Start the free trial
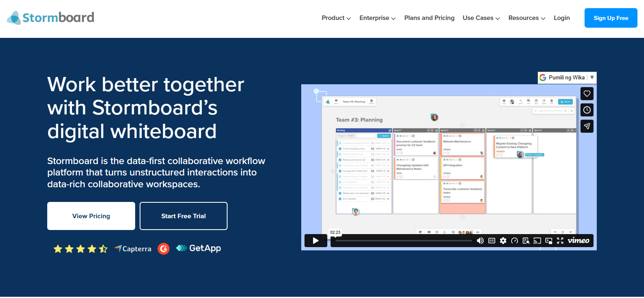This screenshot has width=644, height=298. 184,216
